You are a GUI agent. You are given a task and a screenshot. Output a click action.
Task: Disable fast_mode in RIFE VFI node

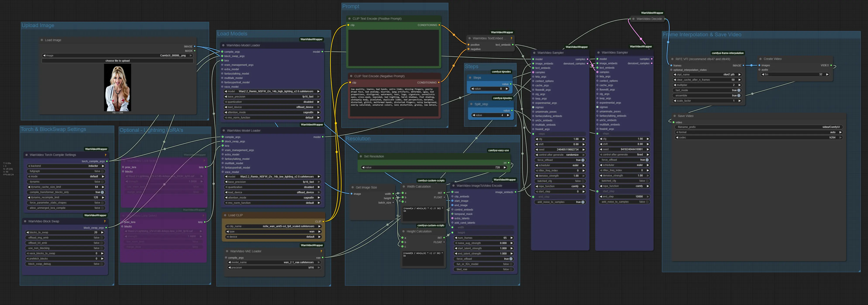[739, 91]
